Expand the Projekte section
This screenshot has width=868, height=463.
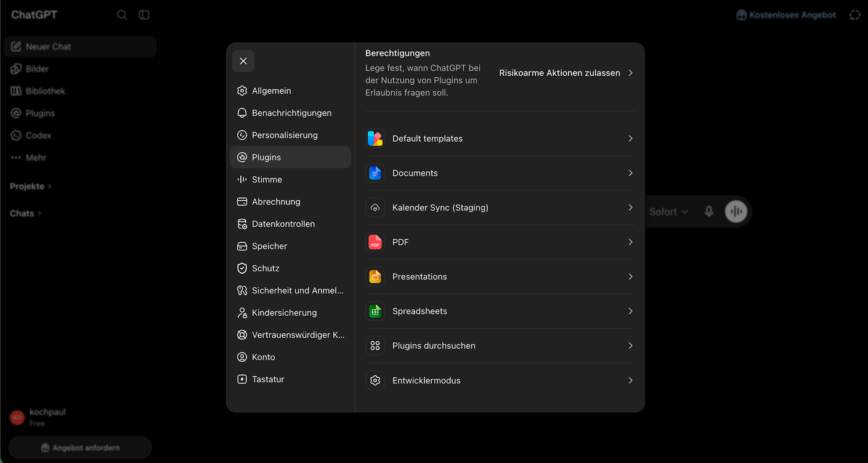tap(31, 186)
